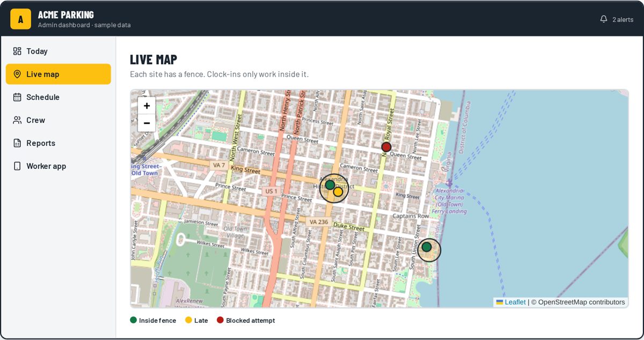Click the Blocked attempt legend red dot
Screen dimensions: 644x340
click(220, 320)
